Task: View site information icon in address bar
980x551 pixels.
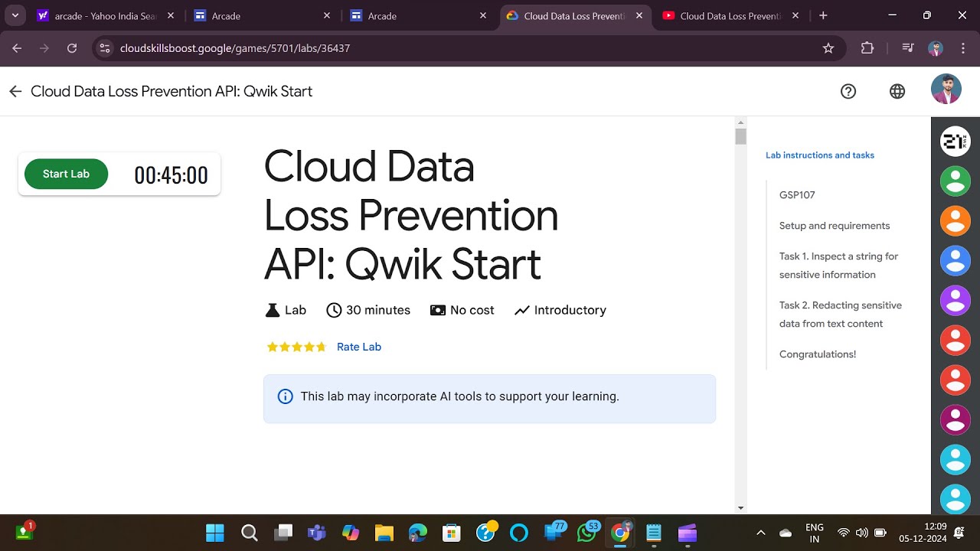Action: [x=105, y=48]
